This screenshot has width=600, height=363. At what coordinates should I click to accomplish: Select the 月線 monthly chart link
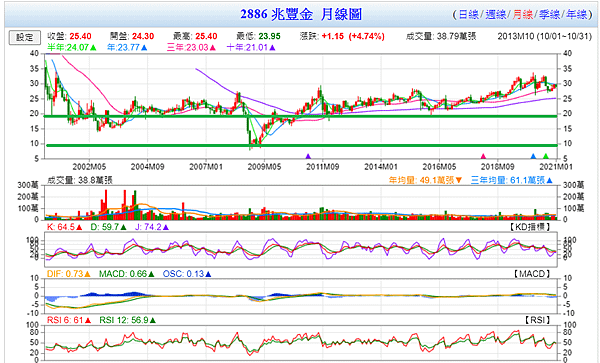click(x=523, y=15)
